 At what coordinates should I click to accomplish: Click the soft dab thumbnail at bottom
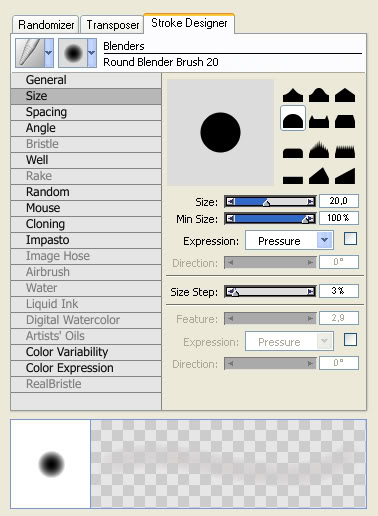click(x=51, y=464)
